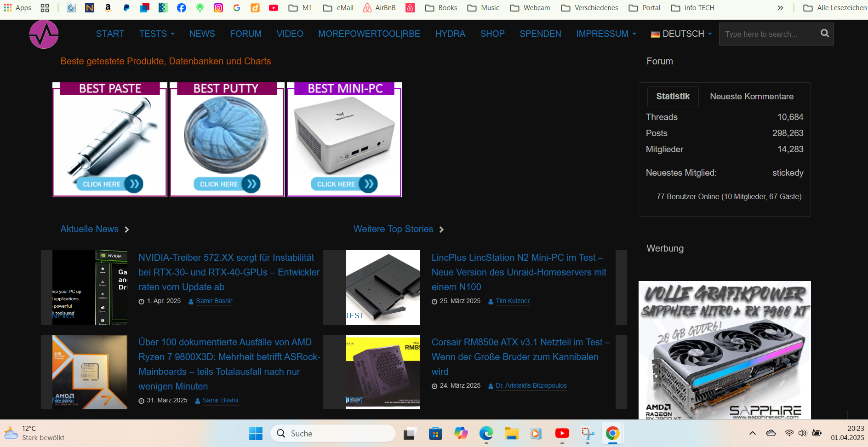Click the Chrome taskbar icon

(x=612, y=433)
